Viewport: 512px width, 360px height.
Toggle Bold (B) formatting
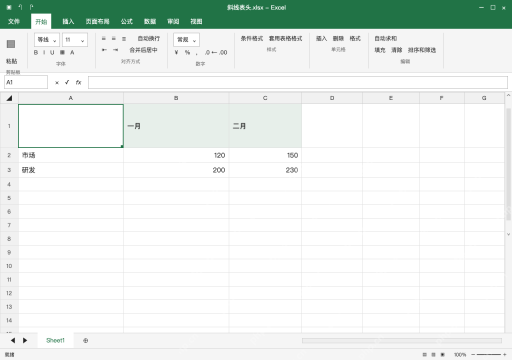36,52
